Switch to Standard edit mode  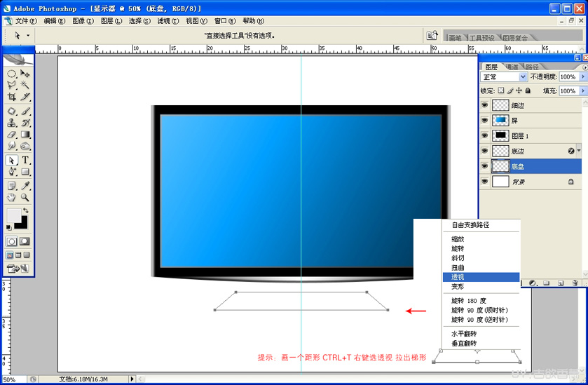click(x=12, y=241)
